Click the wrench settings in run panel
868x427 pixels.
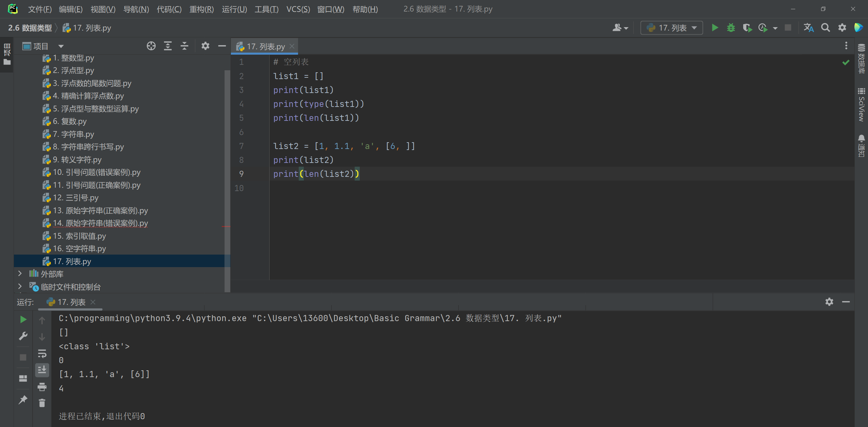(23, 336)
